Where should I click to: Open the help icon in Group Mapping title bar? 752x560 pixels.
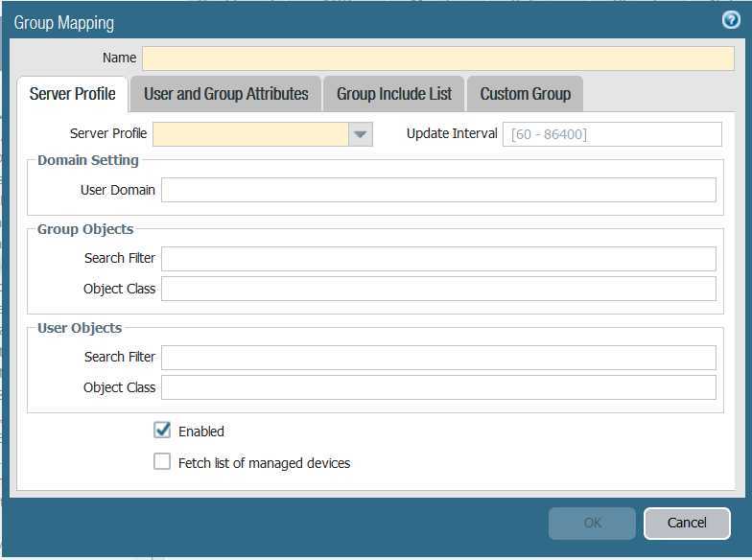[x=731, y=20]
